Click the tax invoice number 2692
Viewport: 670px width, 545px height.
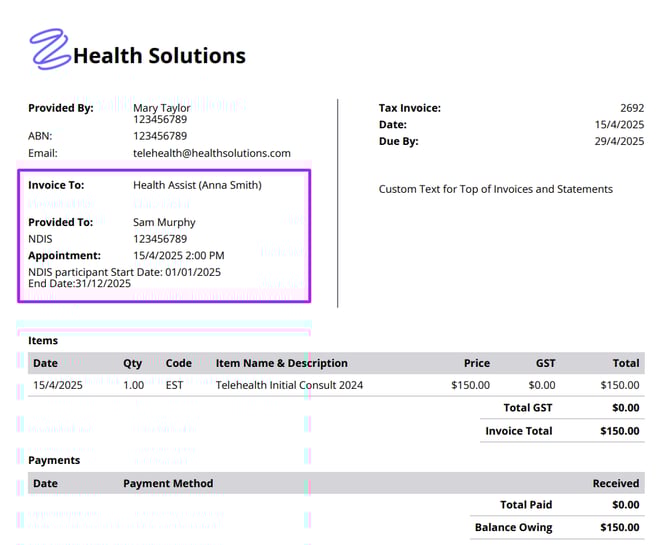(x=632, y=108)
